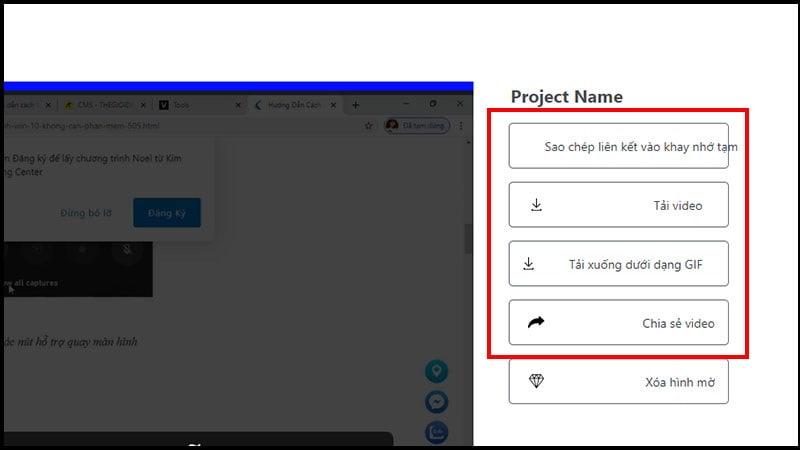
Task: Click the Xóa hình mờ label
Action: click(680, 382)
